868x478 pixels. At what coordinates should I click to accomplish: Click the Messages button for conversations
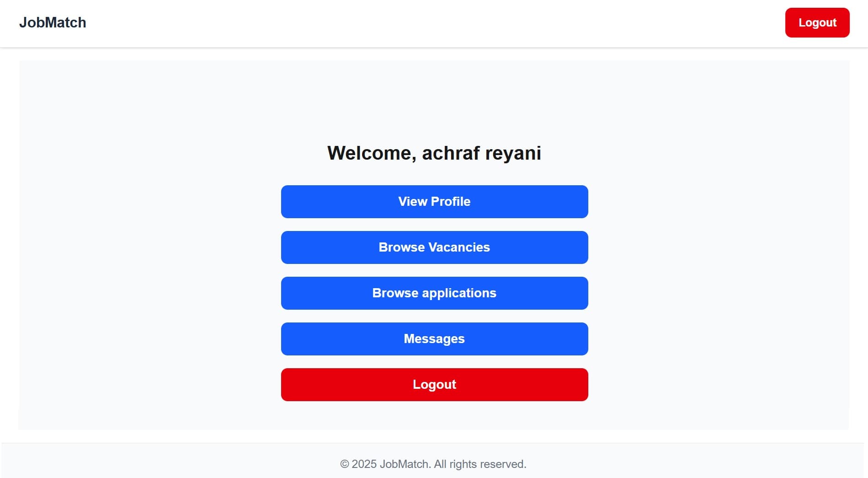point(434,338)
